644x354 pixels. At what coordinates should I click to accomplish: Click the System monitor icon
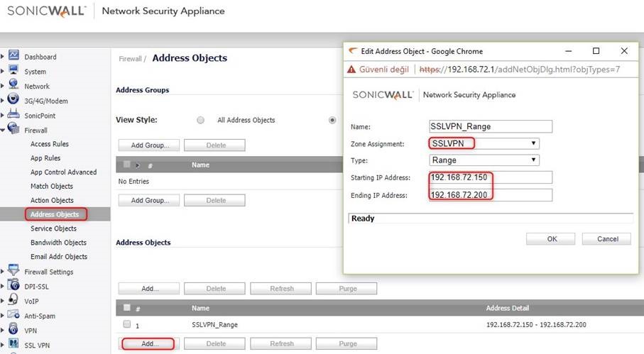13,70
